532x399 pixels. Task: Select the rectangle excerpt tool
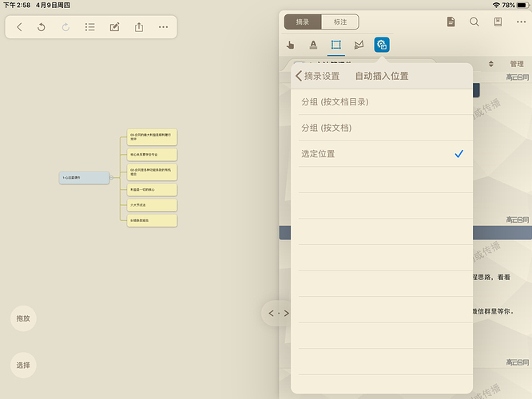[x=335, y=45]
